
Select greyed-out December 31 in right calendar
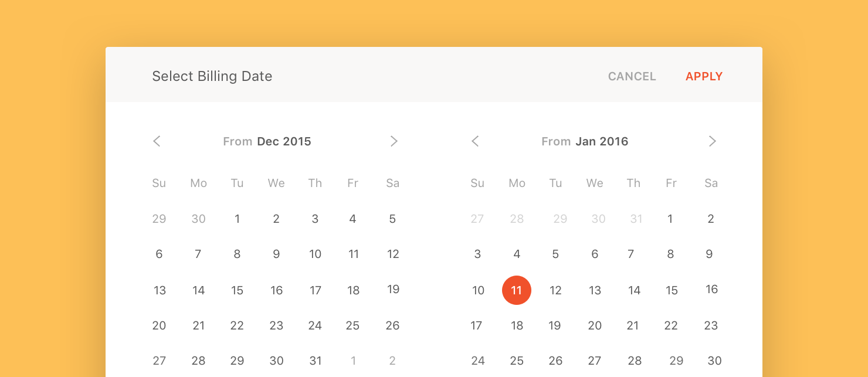click(636, 219)
